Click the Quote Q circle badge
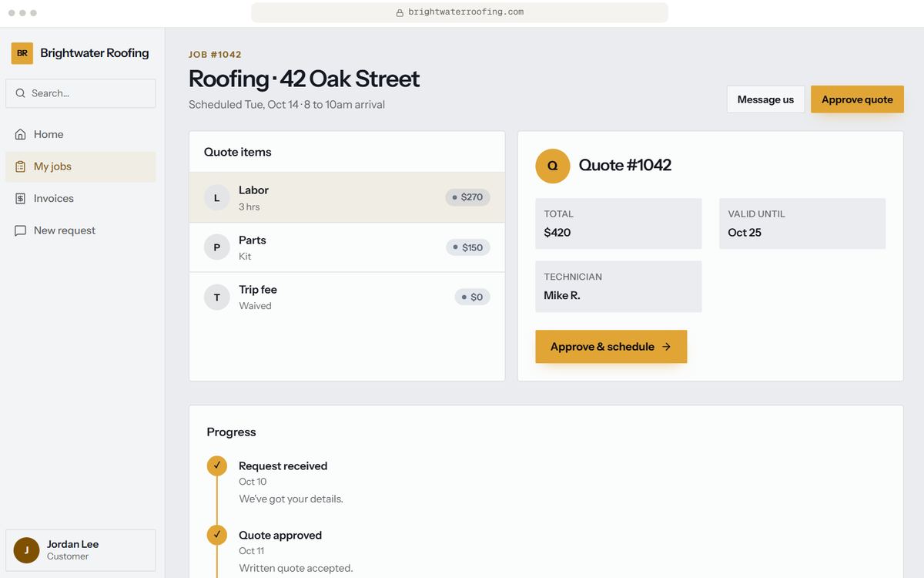The width and height of the screenshot is (924, 578). 553,166
